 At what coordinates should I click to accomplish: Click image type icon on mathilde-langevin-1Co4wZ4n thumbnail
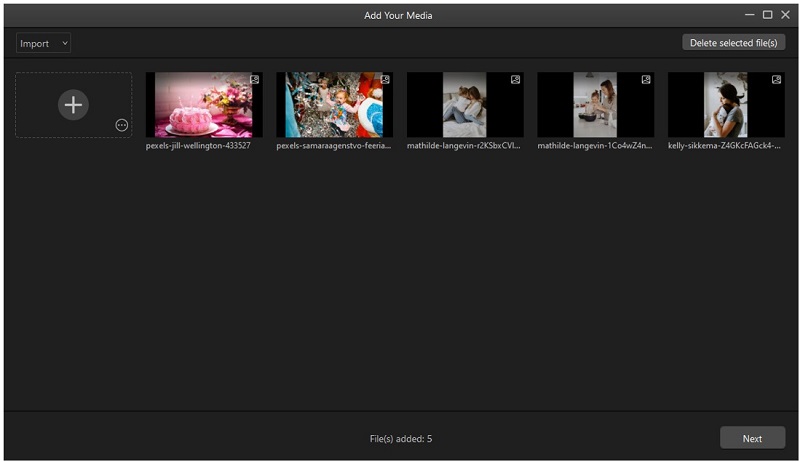click(x=646, y=80)
